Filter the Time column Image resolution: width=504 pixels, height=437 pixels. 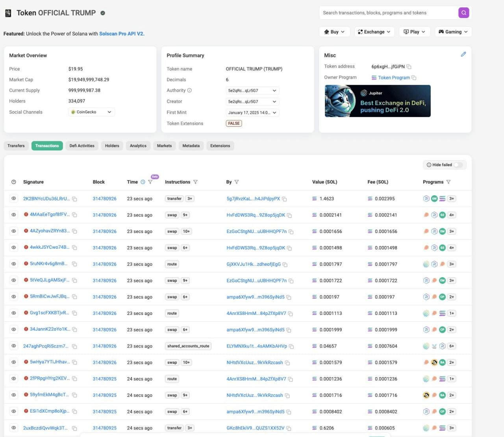(150, 182)
